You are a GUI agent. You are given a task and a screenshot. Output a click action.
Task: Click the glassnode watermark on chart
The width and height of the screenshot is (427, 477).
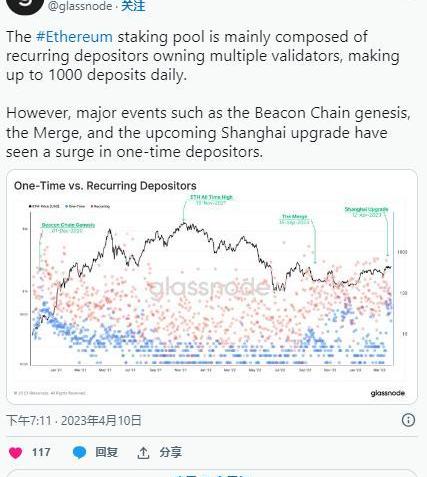point(209,287)
